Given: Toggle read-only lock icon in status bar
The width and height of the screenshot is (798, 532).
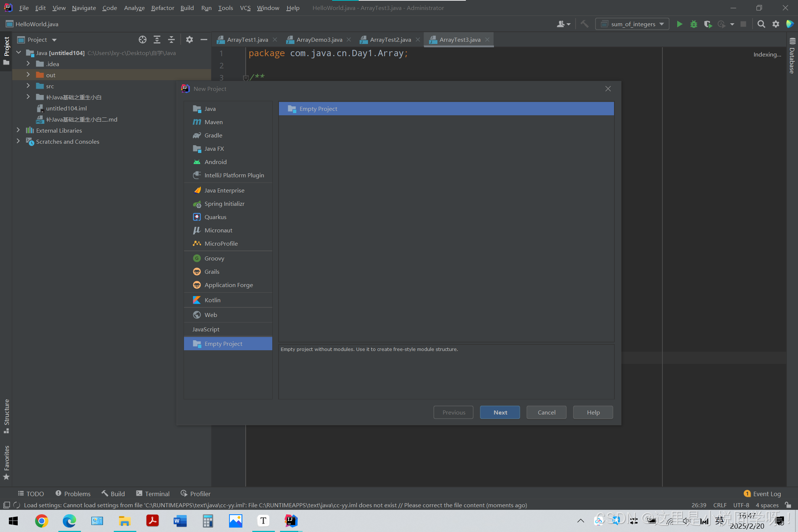Looking at the screenshot, I should point(788,505).
